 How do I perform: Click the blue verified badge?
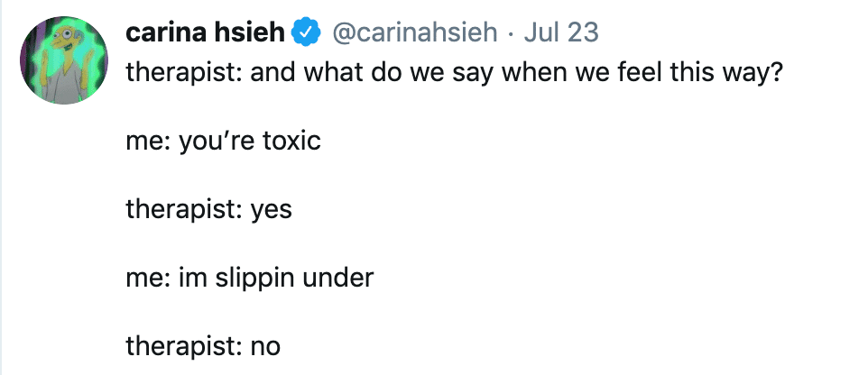[x=306, y=32]
